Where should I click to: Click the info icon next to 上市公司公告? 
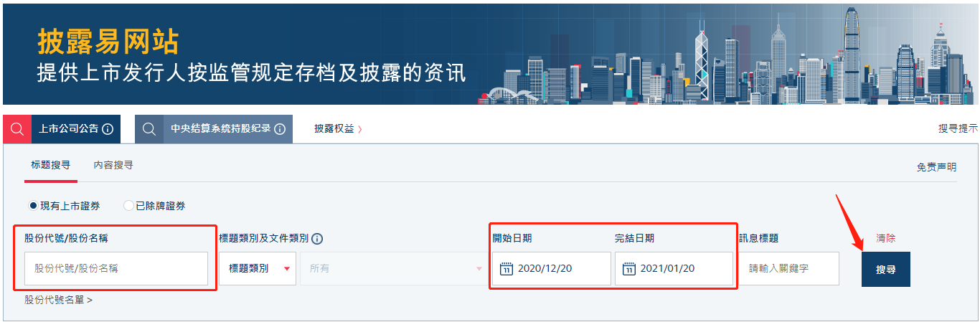click(x=108, y=129)
